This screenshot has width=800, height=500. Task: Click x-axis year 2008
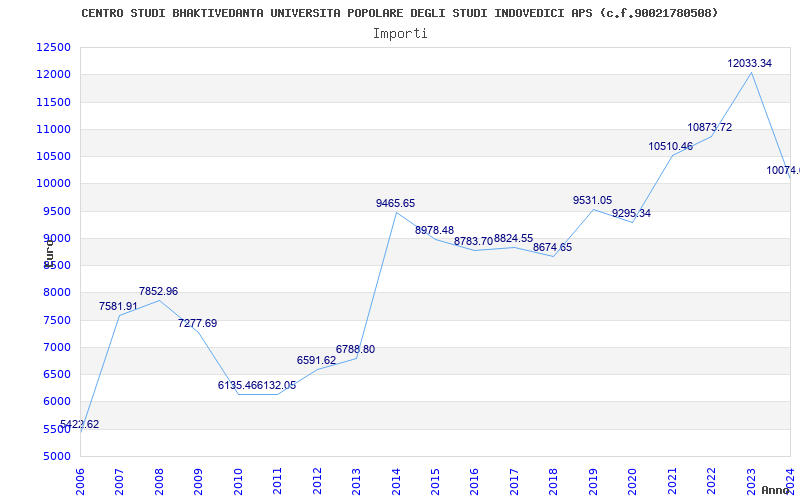click(x=159, y=481)
